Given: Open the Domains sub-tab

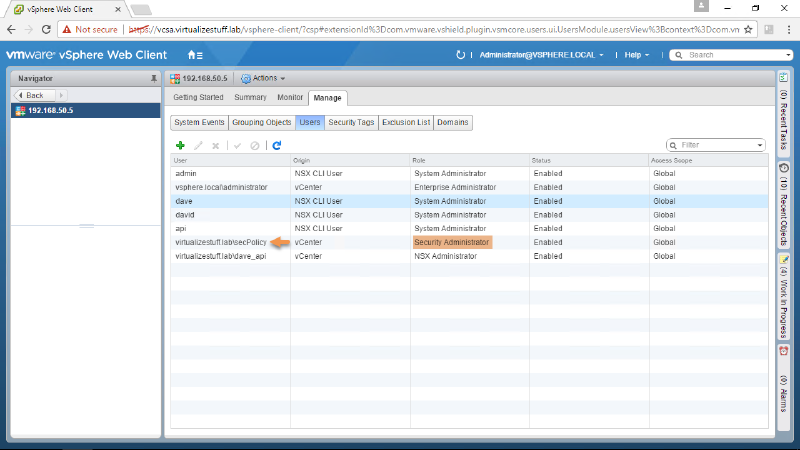Looking at the screenshot, I should pos(453,122).
